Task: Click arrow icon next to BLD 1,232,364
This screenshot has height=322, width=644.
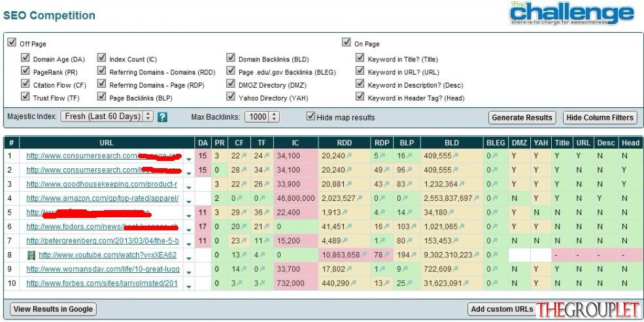Action: pos(461,185)
